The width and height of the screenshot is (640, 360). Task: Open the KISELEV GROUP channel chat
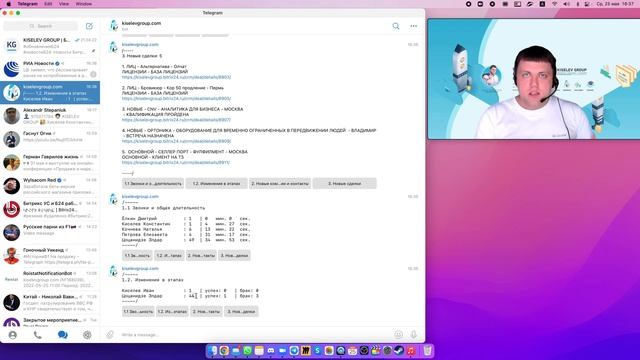pos(50,46)
